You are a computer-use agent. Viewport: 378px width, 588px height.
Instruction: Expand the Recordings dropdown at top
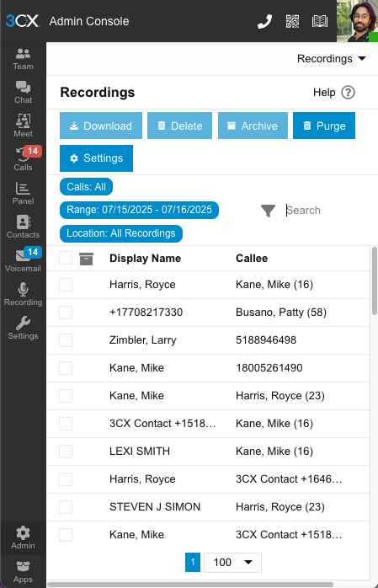point(331,59)
